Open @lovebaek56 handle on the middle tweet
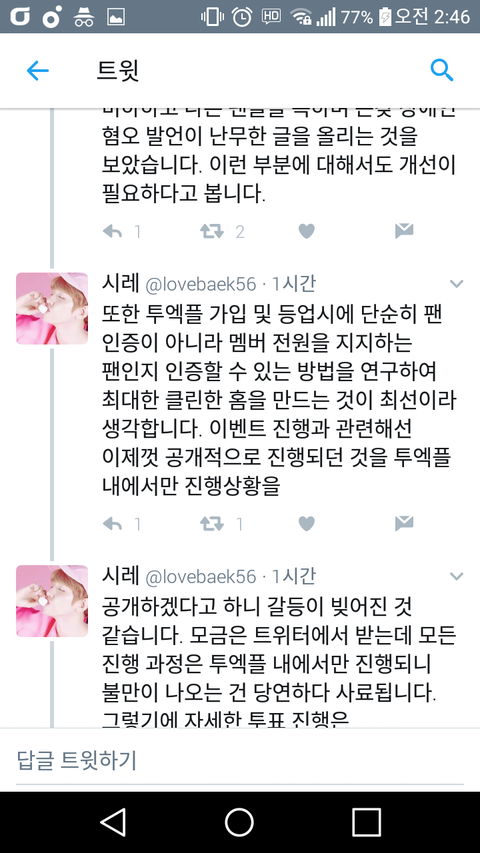 click(201, 285)
